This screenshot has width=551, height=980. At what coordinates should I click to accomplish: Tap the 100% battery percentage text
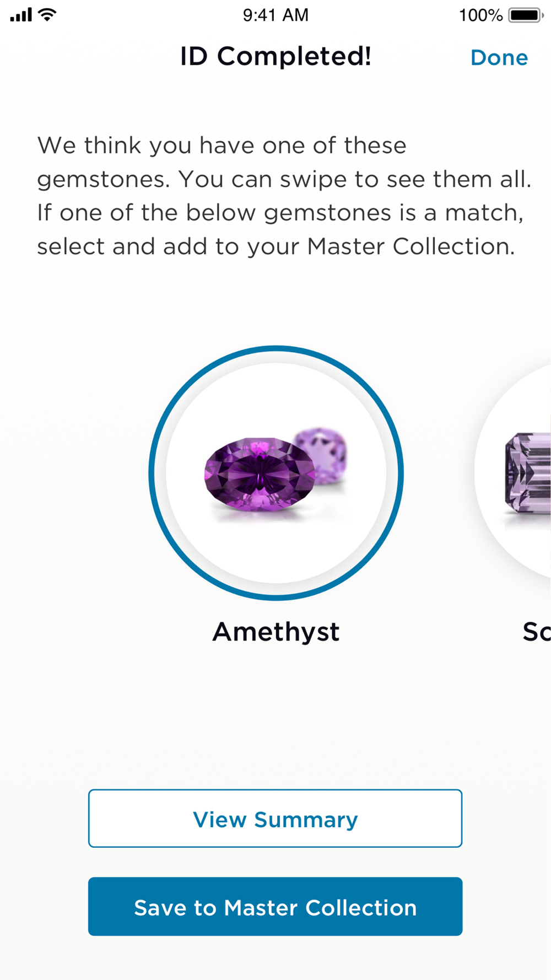click(480, 15)
